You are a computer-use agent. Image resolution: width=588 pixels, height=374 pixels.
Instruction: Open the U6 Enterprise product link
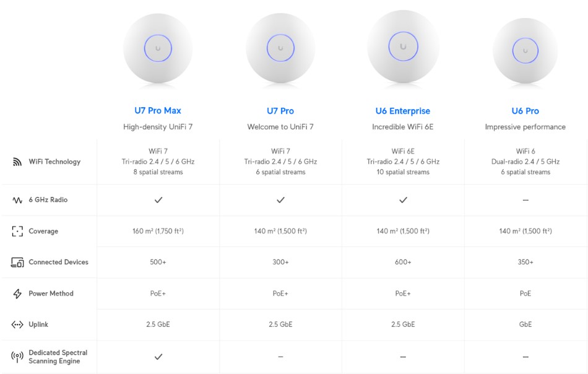[x=403, y=111]
